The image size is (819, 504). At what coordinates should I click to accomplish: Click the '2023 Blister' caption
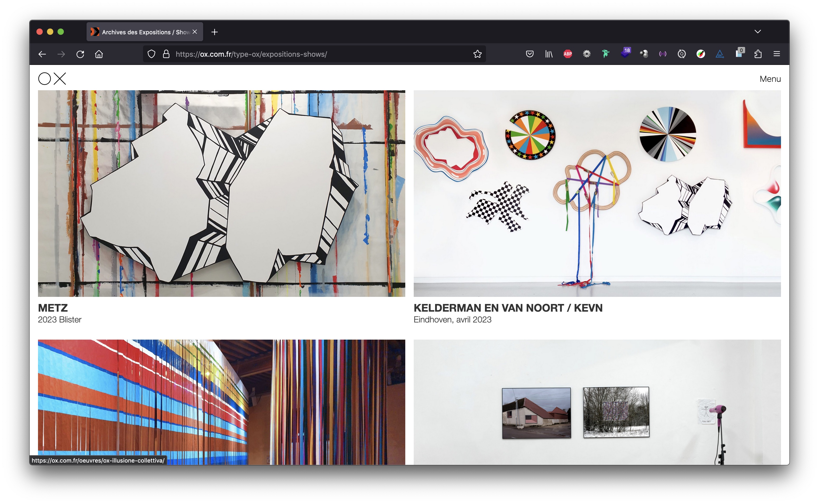tap(60, 320)
